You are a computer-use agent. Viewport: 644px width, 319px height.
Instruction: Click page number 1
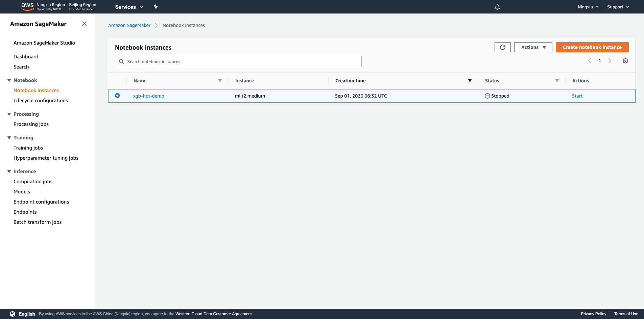point(600,61)
